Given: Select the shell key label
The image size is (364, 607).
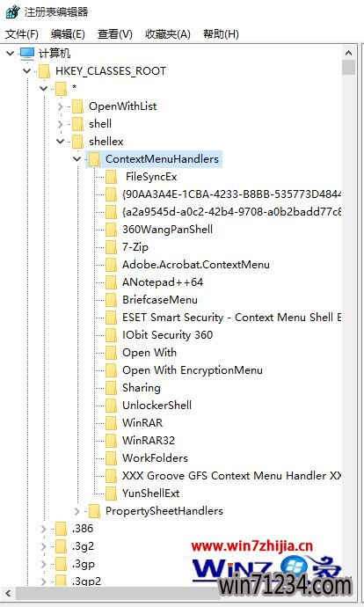Looking at the screenshot, I should click(100, 124).
